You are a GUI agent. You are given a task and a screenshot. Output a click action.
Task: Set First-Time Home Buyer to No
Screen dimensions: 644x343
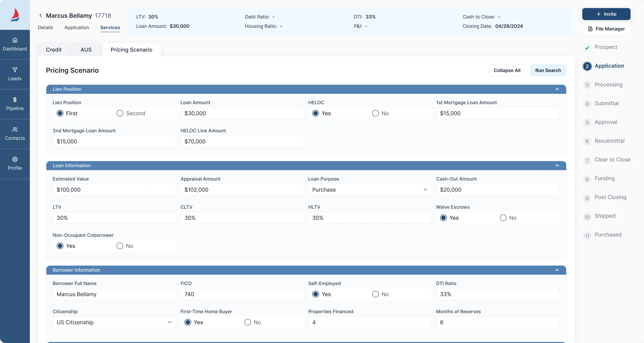coord(248,322)
